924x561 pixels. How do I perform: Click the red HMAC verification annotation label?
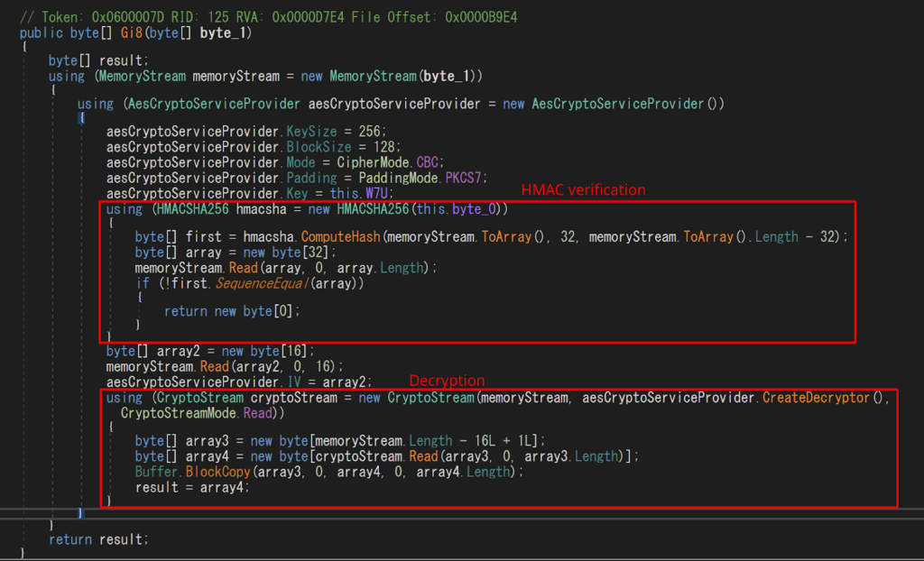[x=583, y=190]
